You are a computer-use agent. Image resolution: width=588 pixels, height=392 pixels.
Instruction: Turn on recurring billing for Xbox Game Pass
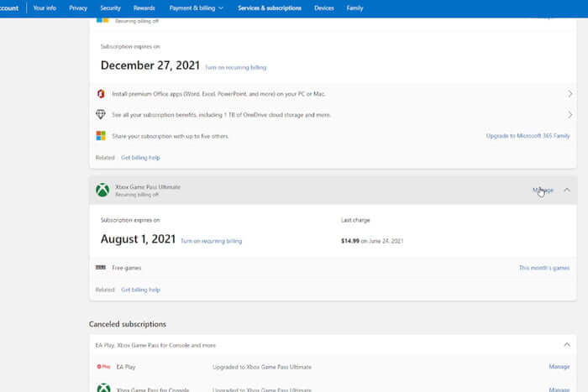(211, 241)
